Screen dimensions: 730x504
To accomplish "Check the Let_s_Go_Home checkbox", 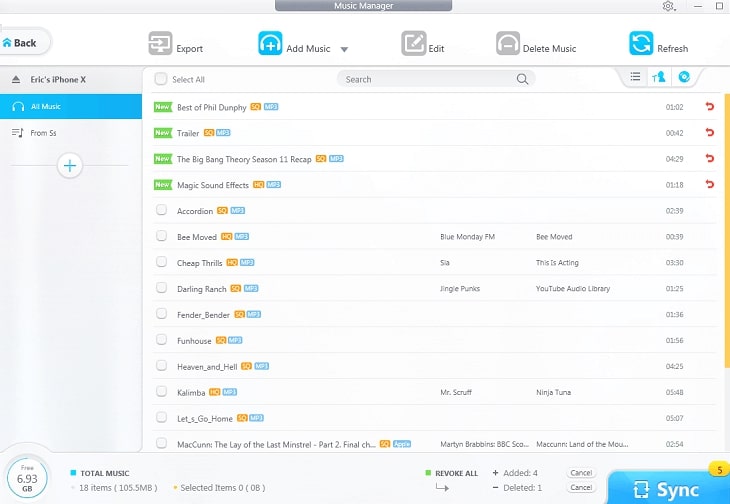I will [x=162, y=417].
